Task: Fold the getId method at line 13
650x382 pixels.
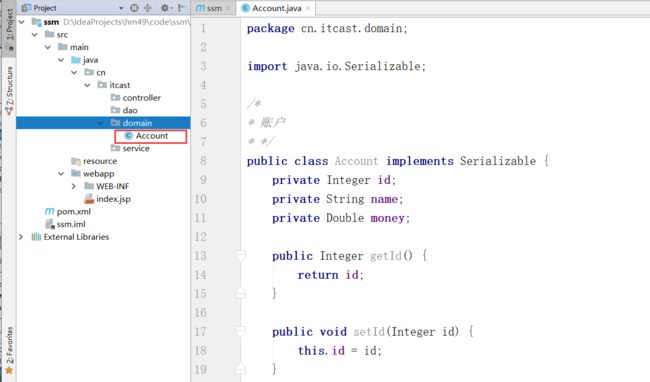Action: click(x=240, y=256)
